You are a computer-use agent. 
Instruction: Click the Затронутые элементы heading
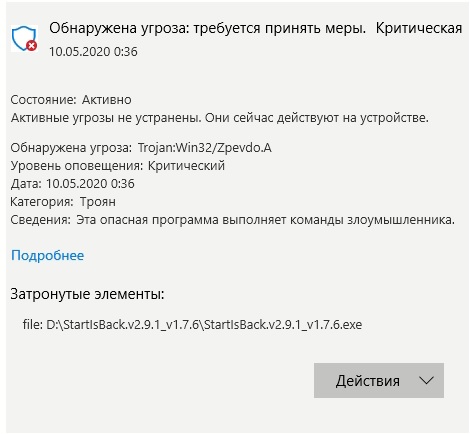87,294
